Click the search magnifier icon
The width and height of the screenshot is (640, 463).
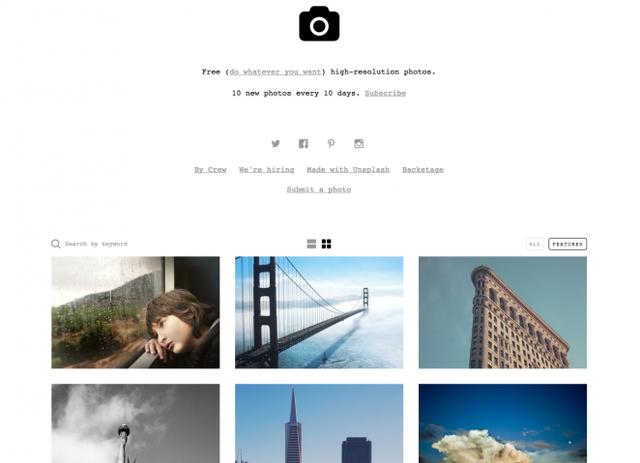tap(56, 244)
